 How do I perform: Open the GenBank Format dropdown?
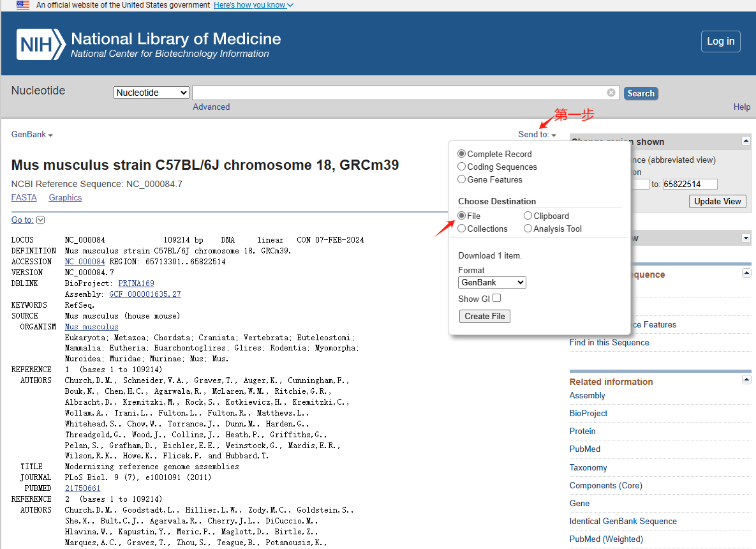click(492, 282)
